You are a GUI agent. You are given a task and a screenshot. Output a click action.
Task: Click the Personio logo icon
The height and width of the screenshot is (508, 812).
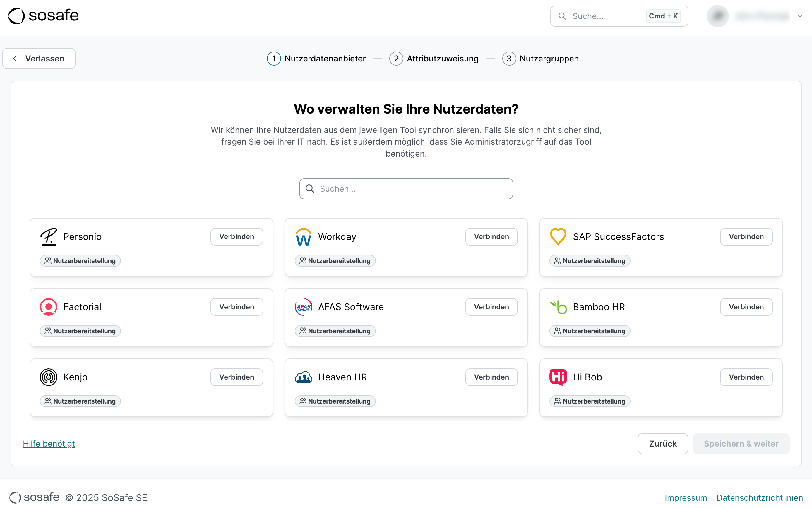48,236
